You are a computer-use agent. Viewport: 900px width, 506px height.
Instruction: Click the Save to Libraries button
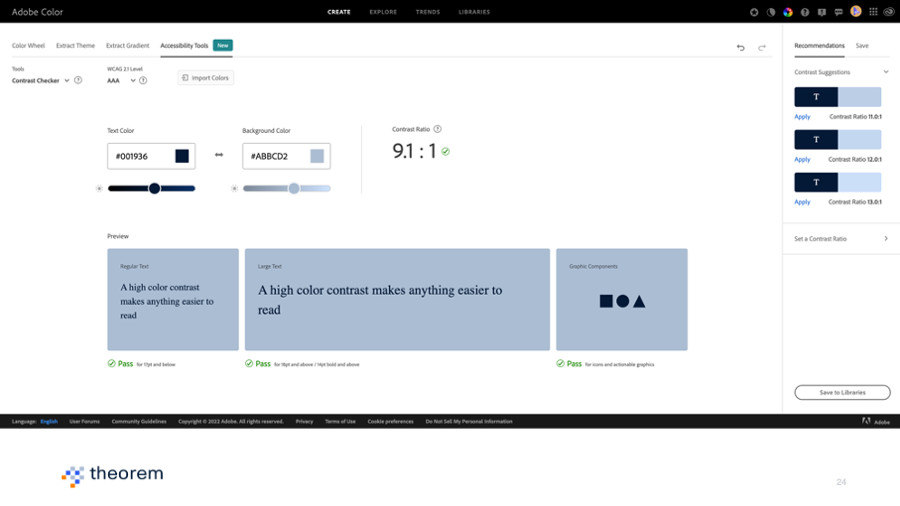point(842,392)
